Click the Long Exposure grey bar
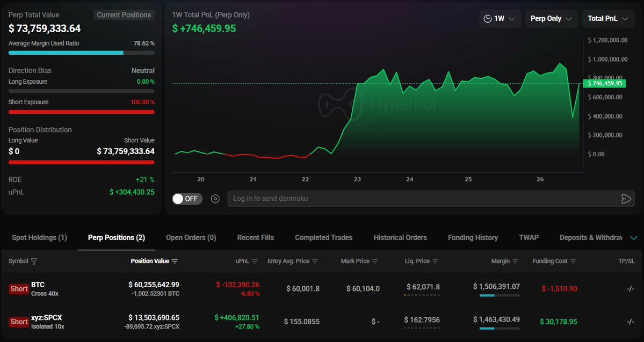Screen dimensions: 644x342 81,91
